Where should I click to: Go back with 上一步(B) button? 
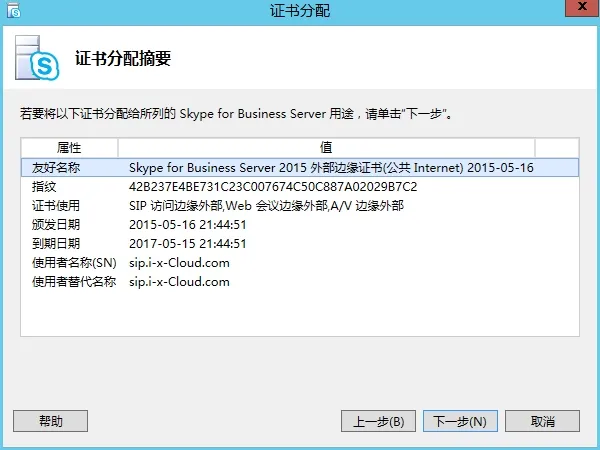(378, 421)
